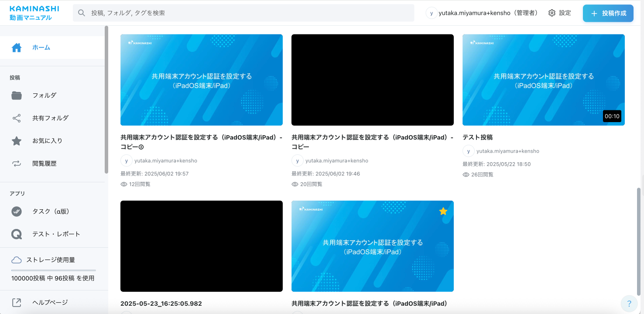Viewport: 644px width, 314px height.
Task: Open the yutaka.miyamura+kensho account menu
Action: pyautogui.click(x=482, y=13)
